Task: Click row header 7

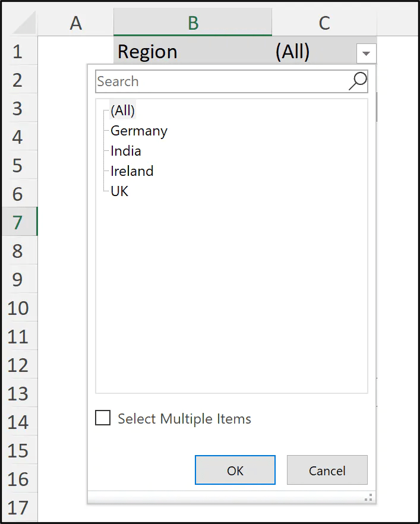Action: point(18,222)
